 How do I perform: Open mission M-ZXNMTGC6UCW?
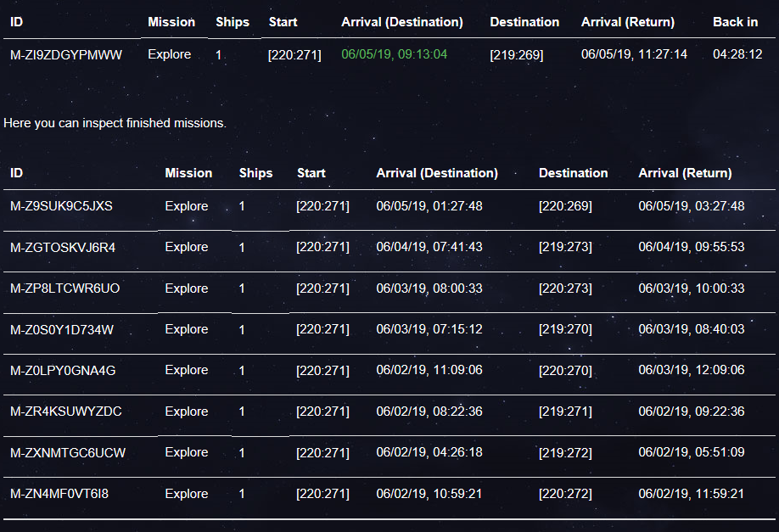click(68, 453)
